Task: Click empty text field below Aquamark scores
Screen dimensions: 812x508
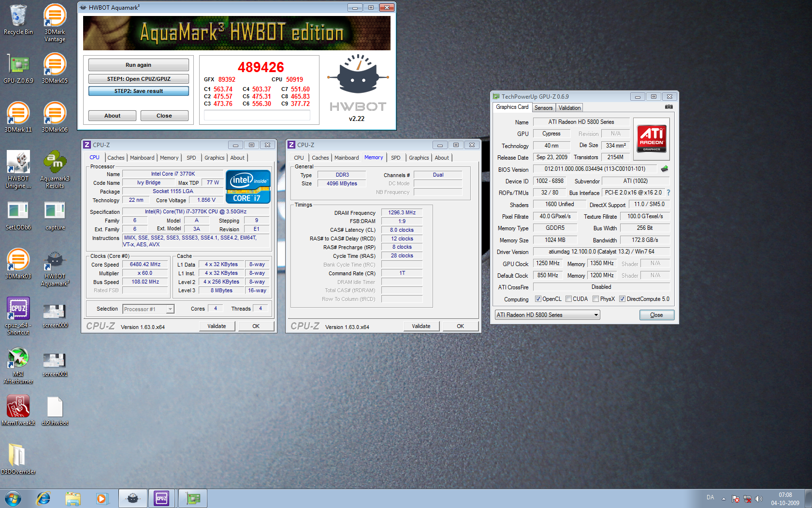Action: pyautogui.click(x=257, y=115)
